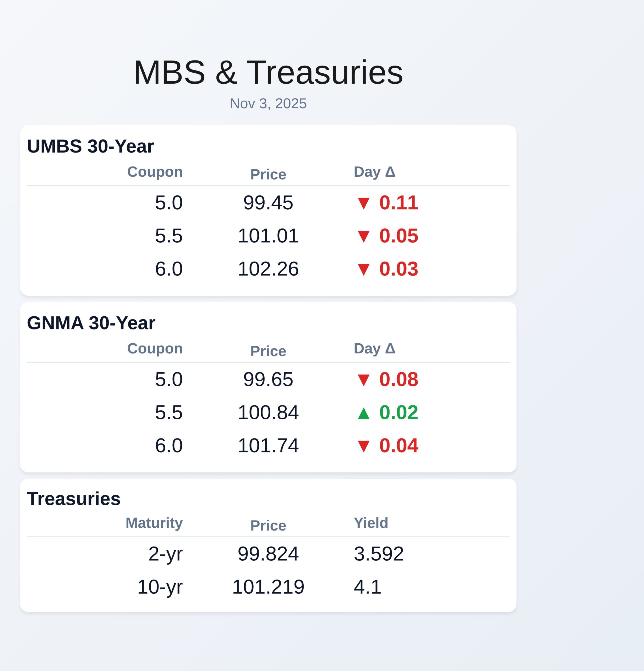
Task: Click the UMBS 5.5 coupon price 101.01
Action: [x=268, y=236]
